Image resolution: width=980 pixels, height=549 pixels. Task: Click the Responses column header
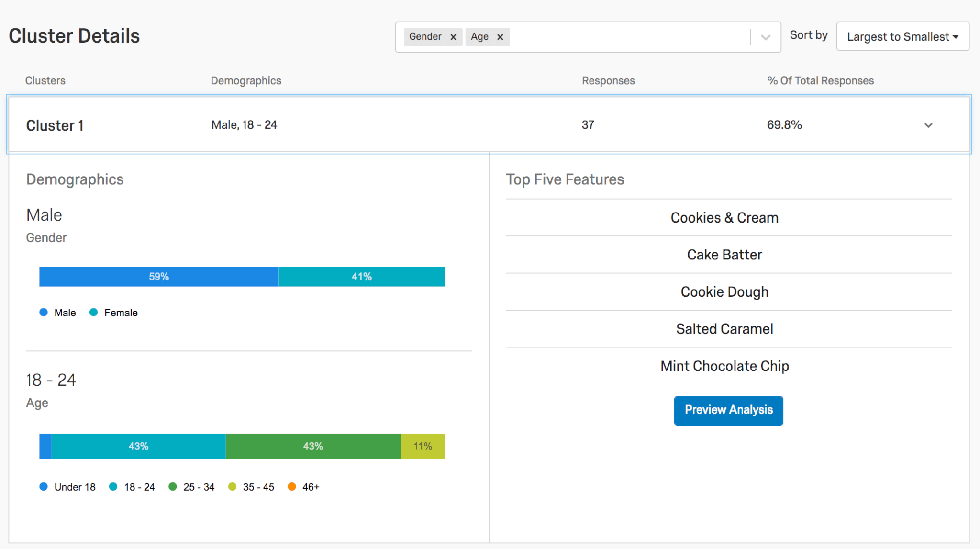[x=608, y=80]
